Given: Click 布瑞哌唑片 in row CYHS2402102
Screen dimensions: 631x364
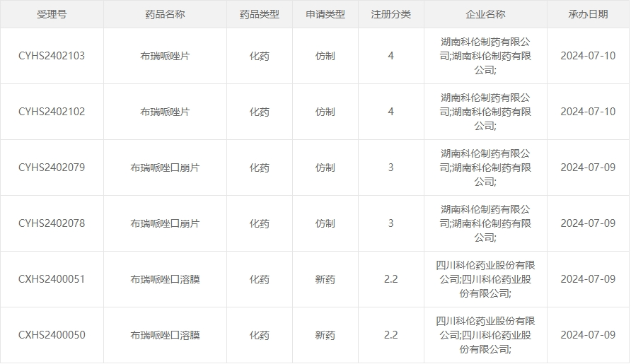Looking at the screenshot, I should tap(165, 112).
